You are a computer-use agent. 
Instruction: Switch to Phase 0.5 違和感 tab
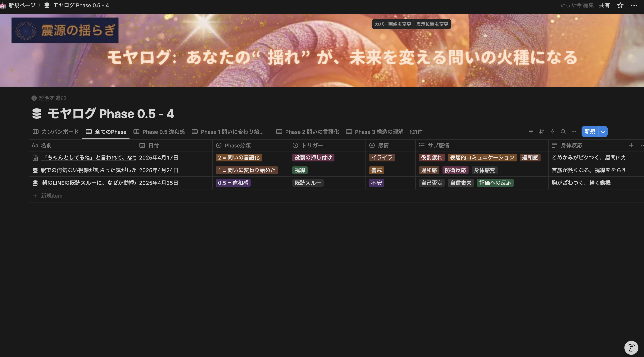(159, 132)
